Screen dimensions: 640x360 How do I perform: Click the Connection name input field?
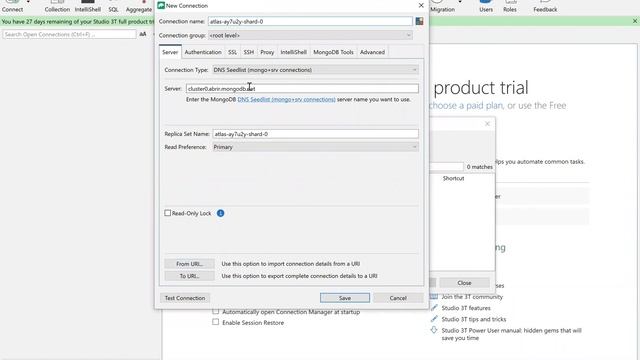tap(310, 21)
